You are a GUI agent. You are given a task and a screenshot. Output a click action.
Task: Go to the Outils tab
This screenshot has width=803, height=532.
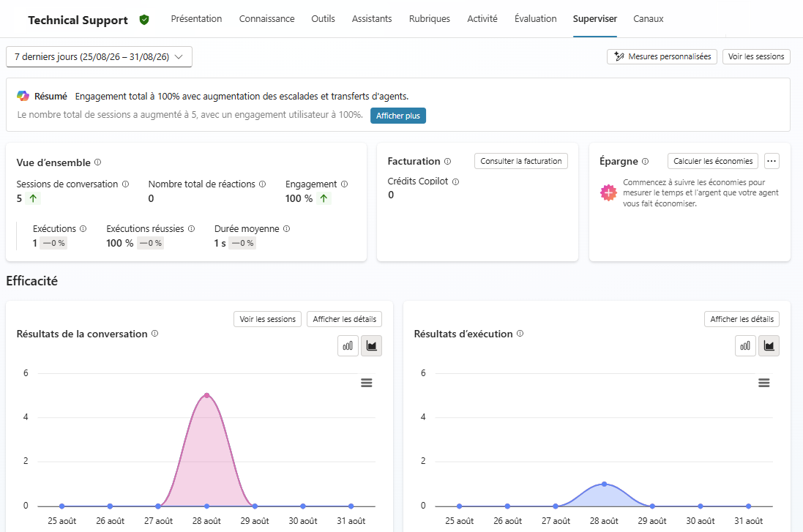pos(323,19)
